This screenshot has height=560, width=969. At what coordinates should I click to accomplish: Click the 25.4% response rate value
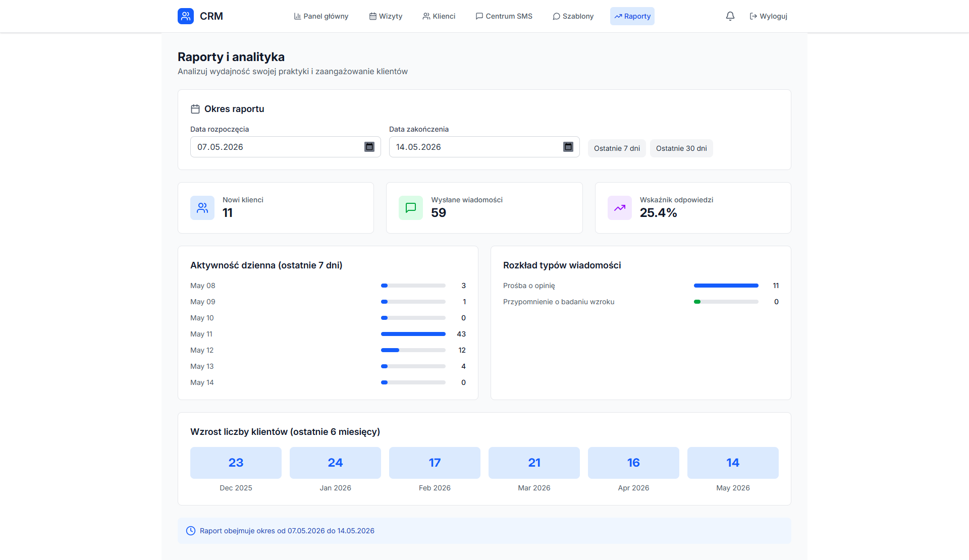click(659, 213)
